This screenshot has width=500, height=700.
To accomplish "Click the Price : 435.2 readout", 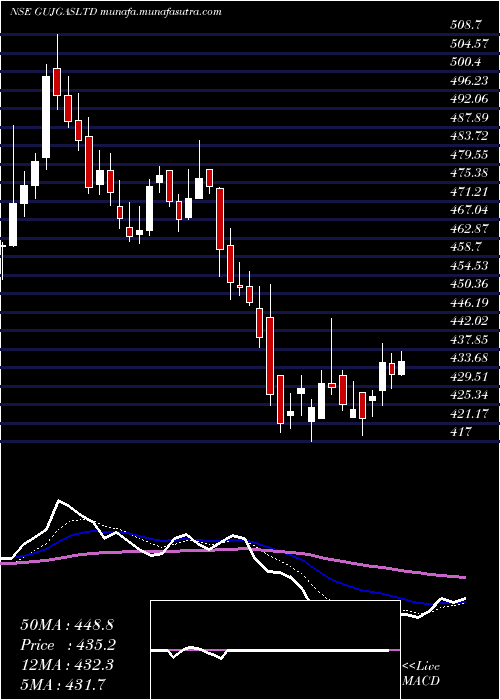I will 67,645.
